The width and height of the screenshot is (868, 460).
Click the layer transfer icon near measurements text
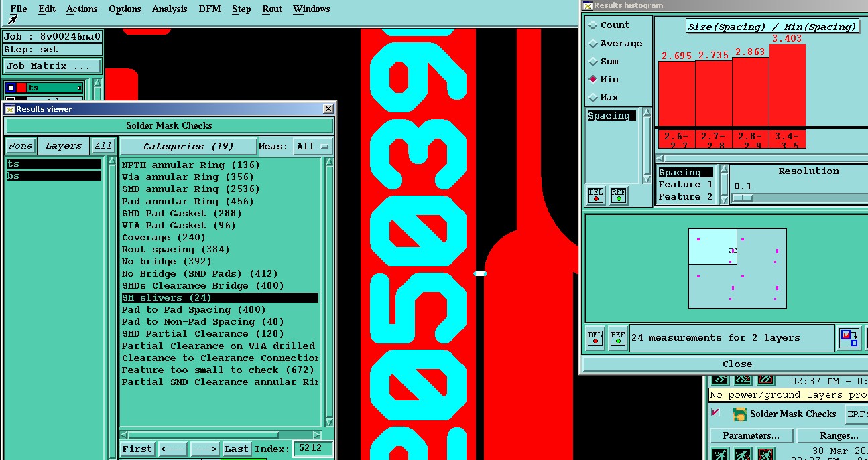click(x=849, y=337)
